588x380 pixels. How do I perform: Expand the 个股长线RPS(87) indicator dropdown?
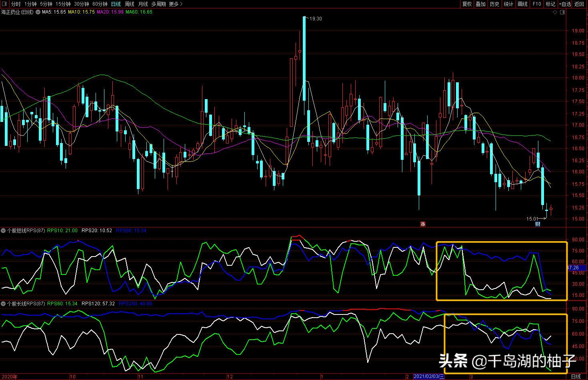click(3, 304)
